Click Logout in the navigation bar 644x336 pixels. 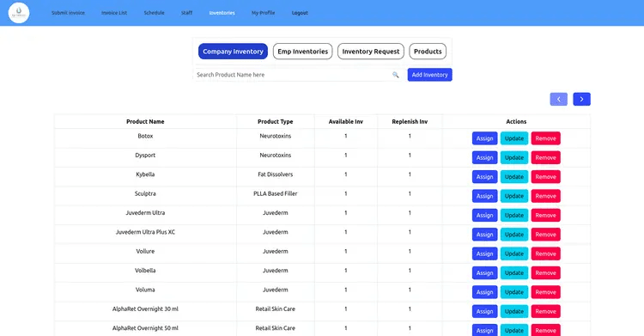(x=300, y=13)
